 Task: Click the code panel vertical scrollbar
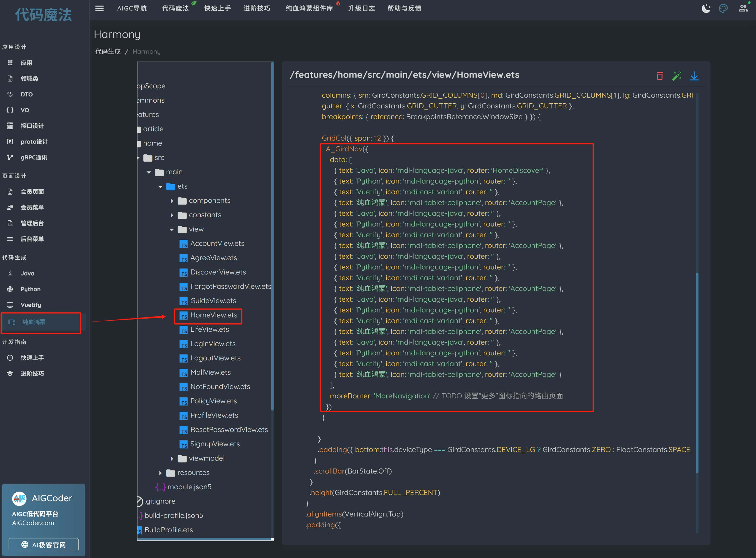697,372
